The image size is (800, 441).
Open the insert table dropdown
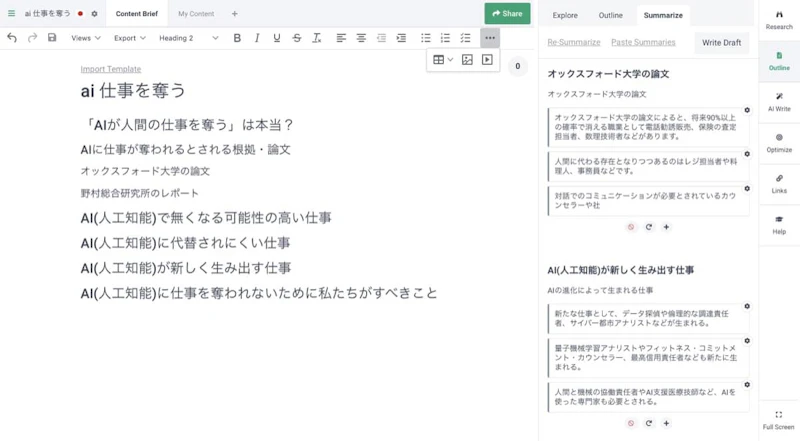[x=443, y=60]
